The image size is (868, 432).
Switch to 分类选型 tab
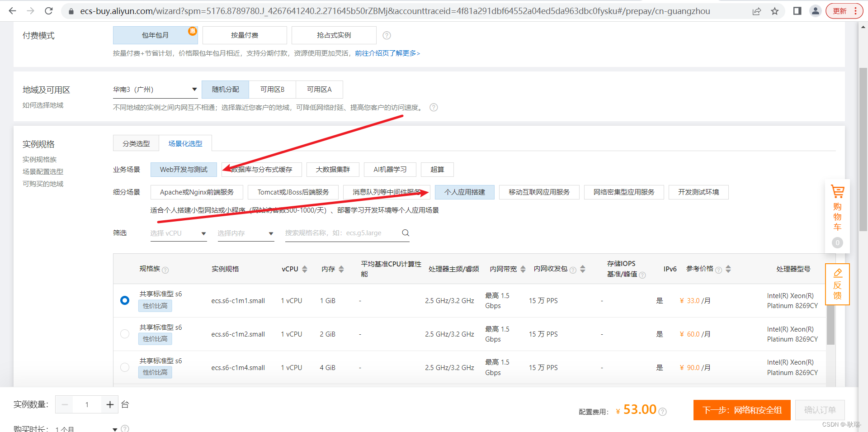coord(136,143)
